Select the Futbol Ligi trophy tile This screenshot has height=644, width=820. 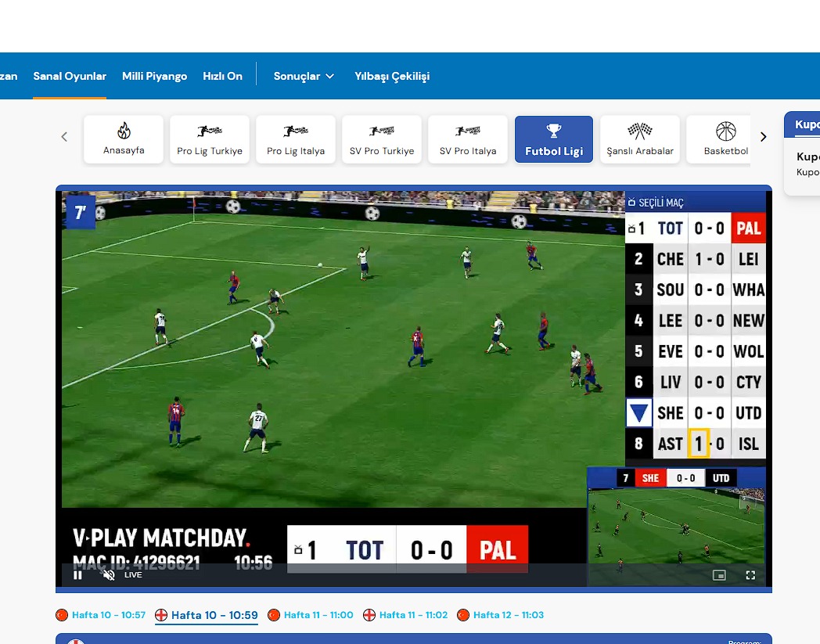click(554, 139)
